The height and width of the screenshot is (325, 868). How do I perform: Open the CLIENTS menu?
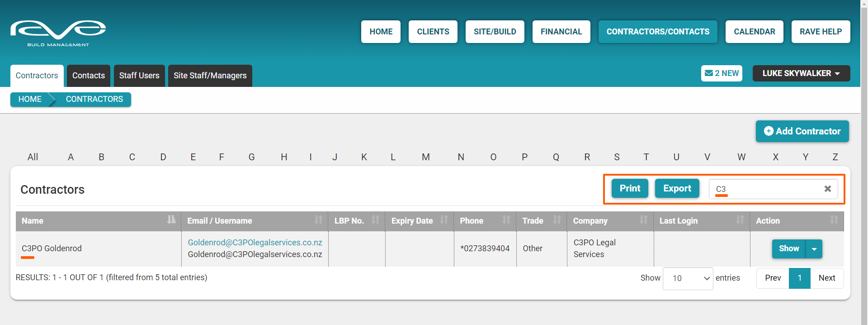point(433,32)
